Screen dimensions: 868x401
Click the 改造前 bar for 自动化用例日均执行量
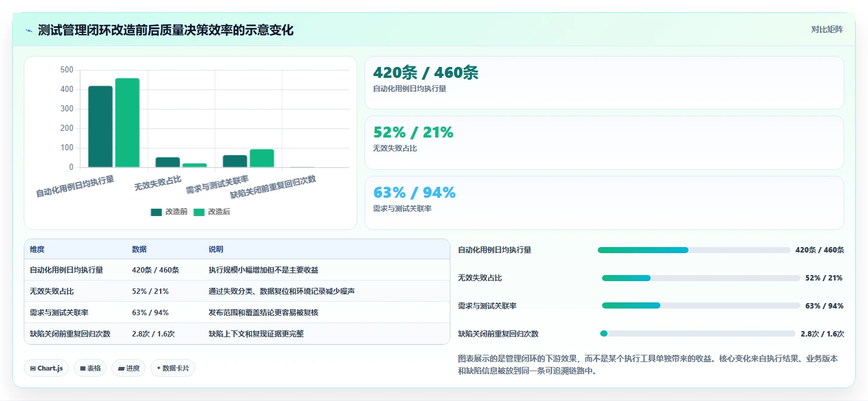click(100, 127)
